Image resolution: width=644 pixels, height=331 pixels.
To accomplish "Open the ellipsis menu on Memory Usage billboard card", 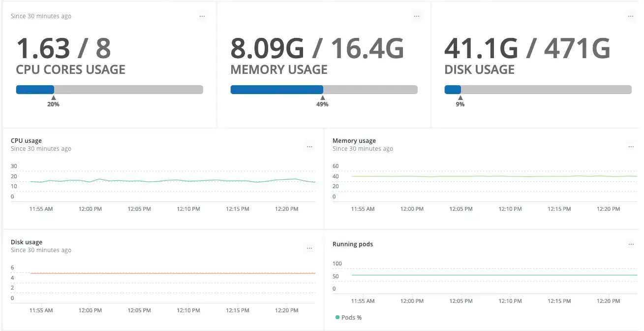I will coord(417,16).
